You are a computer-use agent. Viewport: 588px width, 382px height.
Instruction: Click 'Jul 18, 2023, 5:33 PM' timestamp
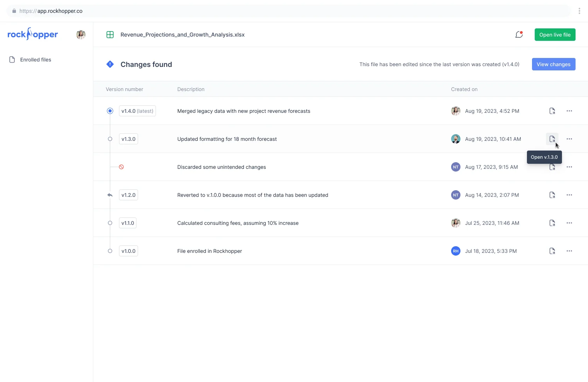point(491,251)
